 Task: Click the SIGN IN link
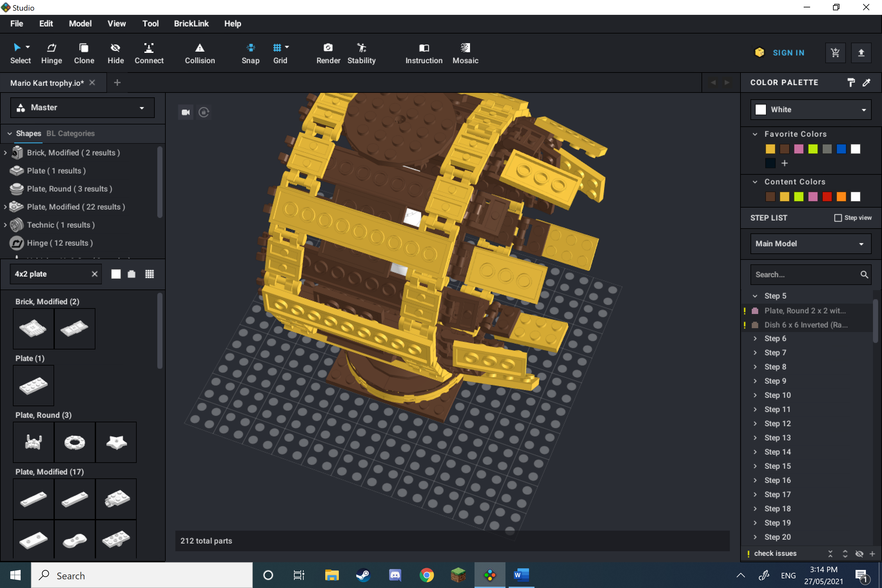tap(788, 53)
